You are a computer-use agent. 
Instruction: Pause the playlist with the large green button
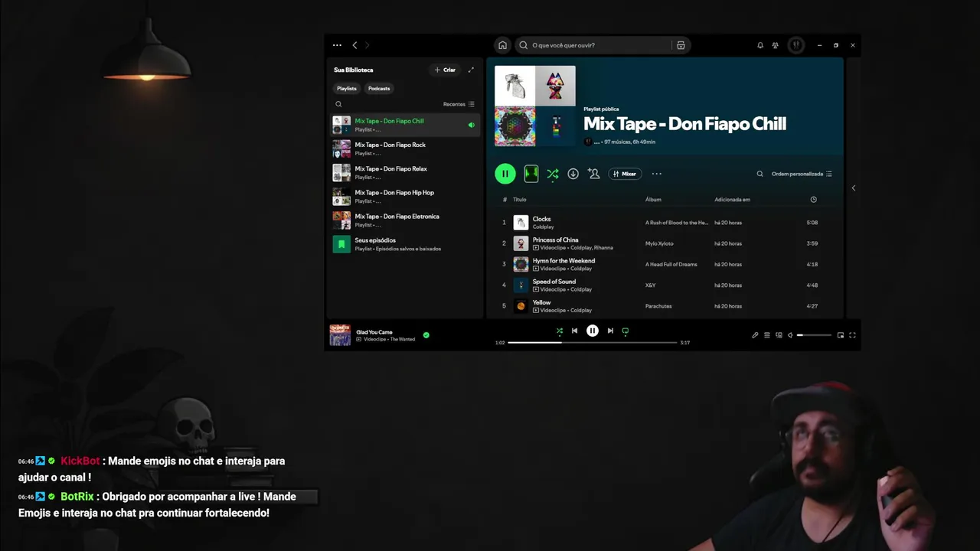(505, 174)
